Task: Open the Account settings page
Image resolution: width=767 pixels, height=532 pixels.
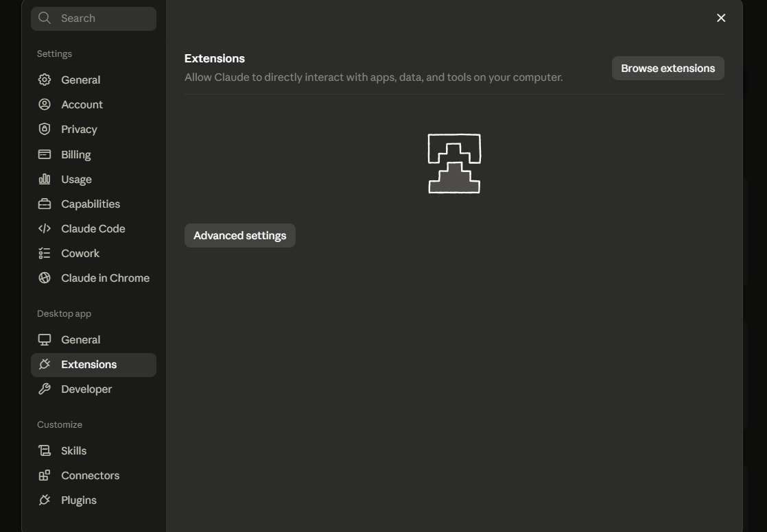Action: tap(93, 105)
